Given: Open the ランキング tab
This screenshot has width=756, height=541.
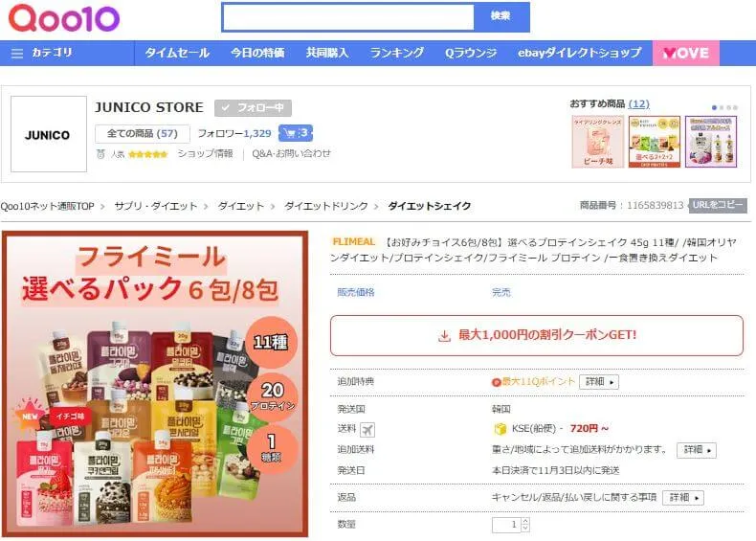Looking at the screenshot, I should click(x=396, y=53).
